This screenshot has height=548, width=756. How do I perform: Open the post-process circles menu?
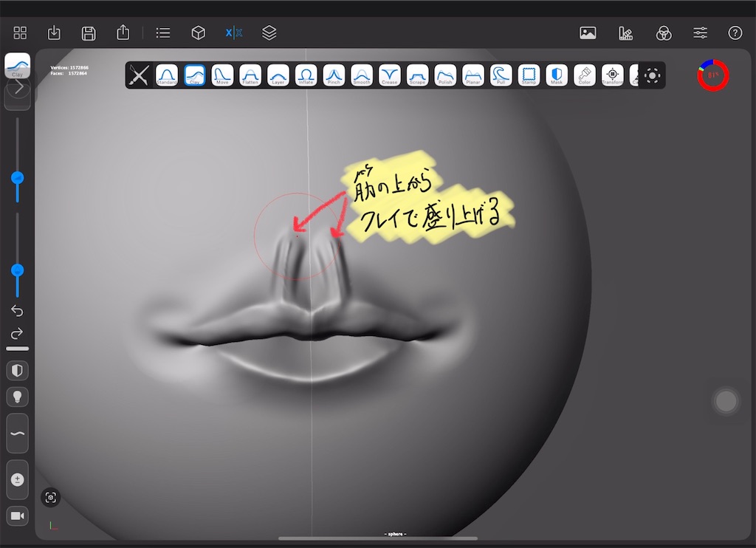point(664,32)
